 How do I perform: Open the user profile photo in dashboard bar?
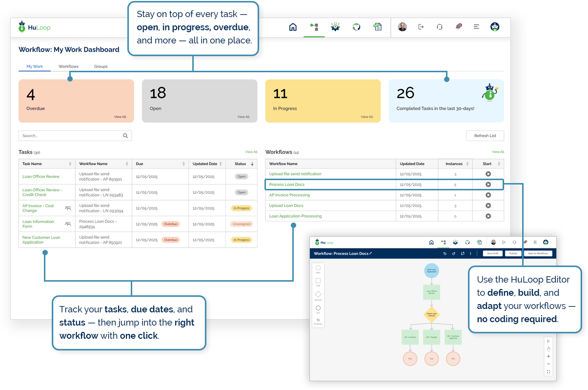[x=402, y=27]
